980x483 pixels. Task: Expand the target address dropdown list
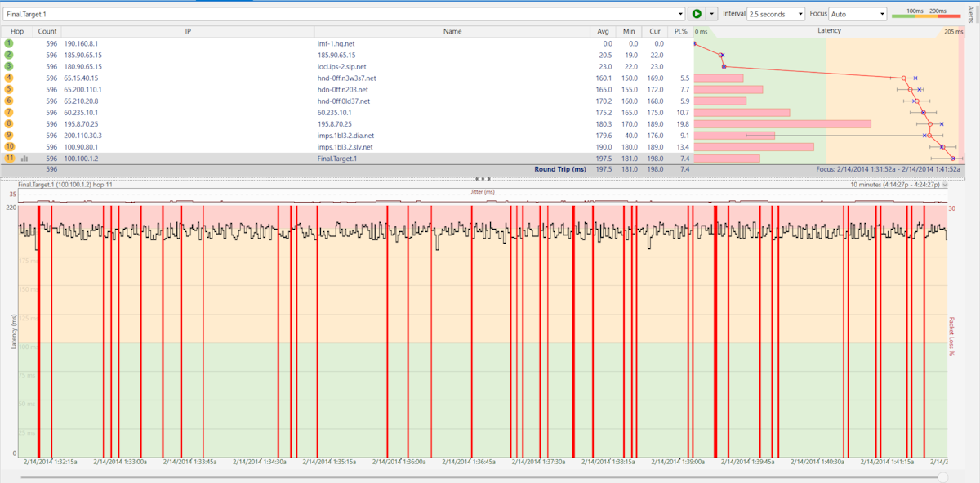681,14
